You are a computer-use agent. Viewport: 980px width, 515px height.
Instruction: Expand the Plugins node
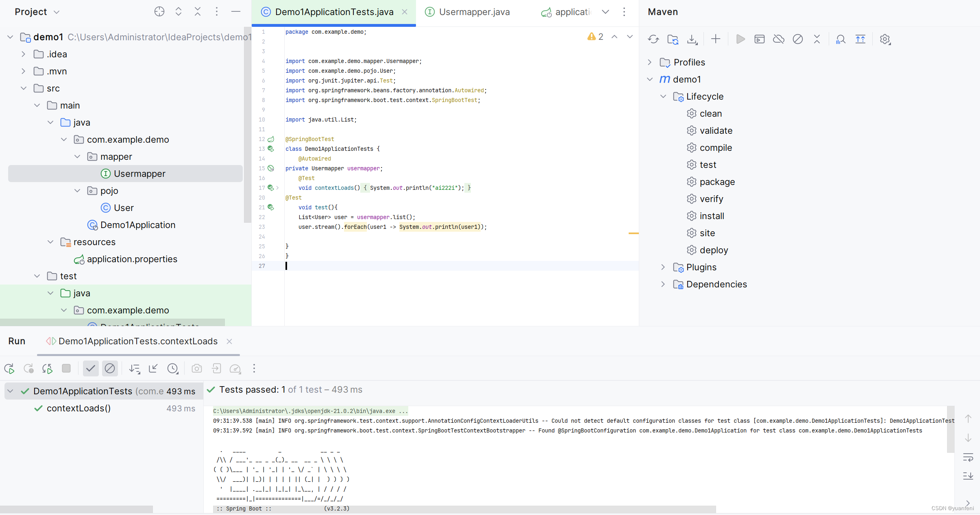click(x=663, y=267)
